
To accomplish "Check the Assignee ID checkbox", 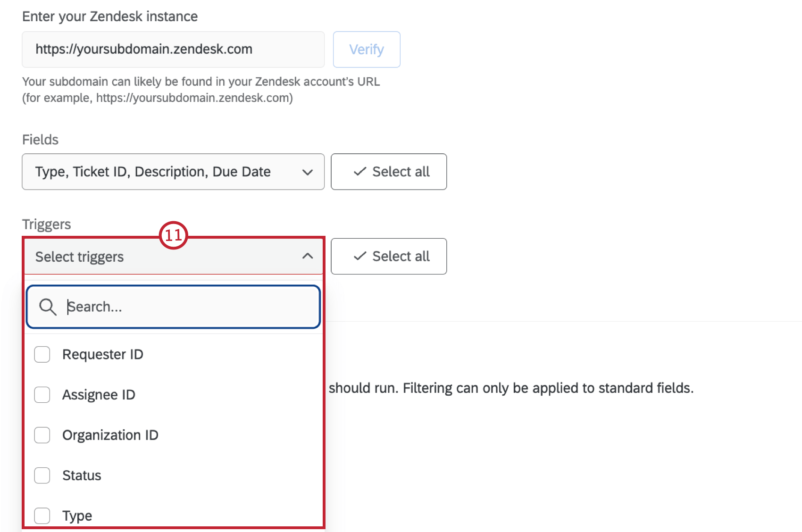I will (42, 395).
